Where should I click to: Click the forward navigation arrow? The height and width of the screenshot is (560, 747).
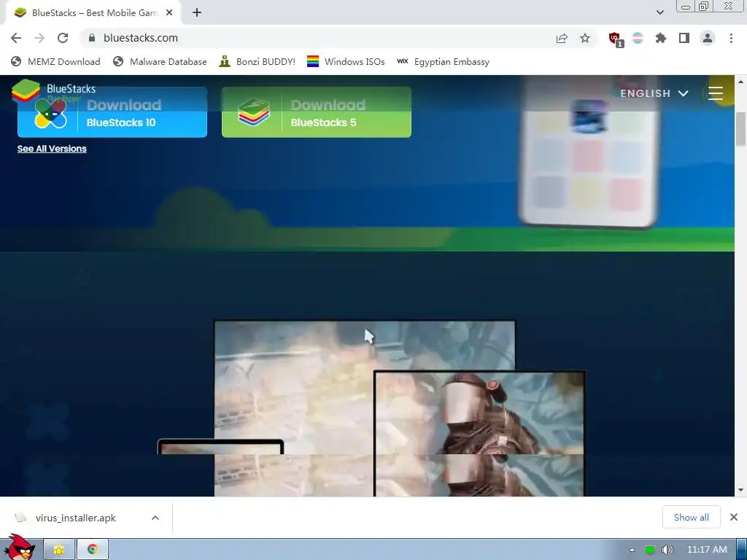[x=39, y=38]
